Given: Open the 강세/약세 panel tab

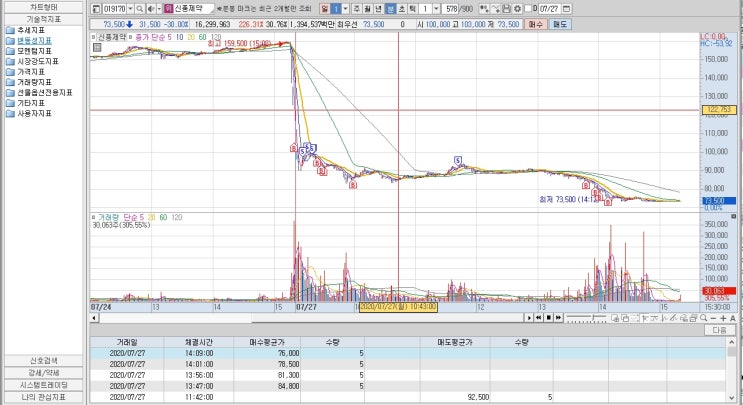Looking at the screenshot, I should click(x=44, y=373).
